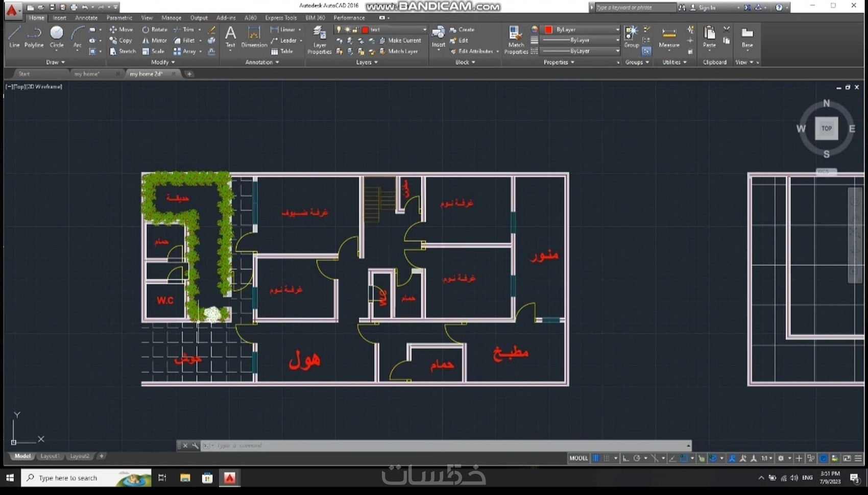Viewport: 868px width, 495px height.
Task: Expand the Block panel
Action: [x=465, y=62]
